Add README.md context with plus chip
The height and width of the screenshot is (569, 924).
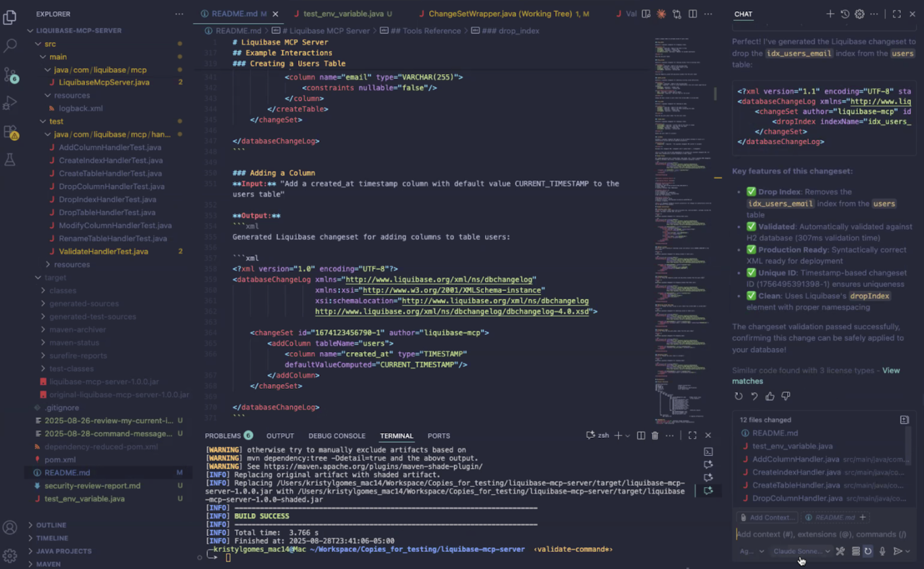click(862, 517)
